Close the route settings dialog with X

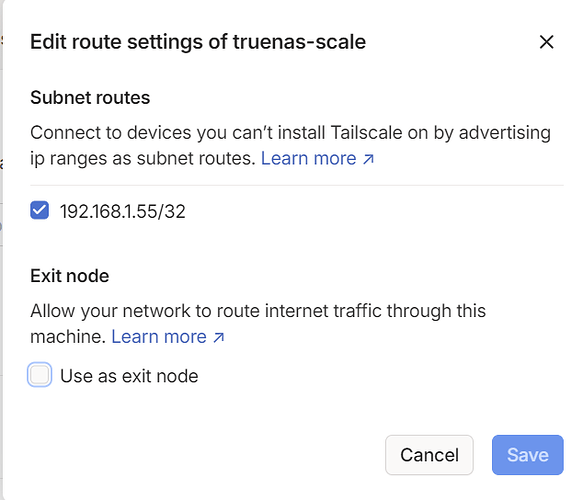pos(546,42)
